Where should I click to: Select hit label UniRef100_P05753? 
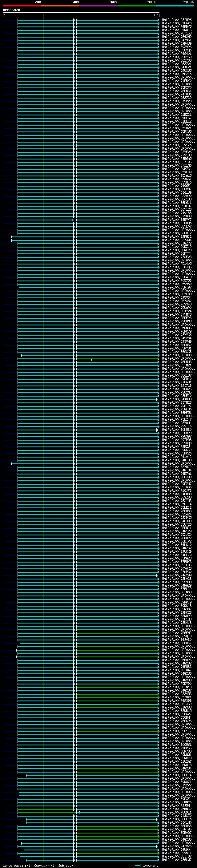[177, 281]
